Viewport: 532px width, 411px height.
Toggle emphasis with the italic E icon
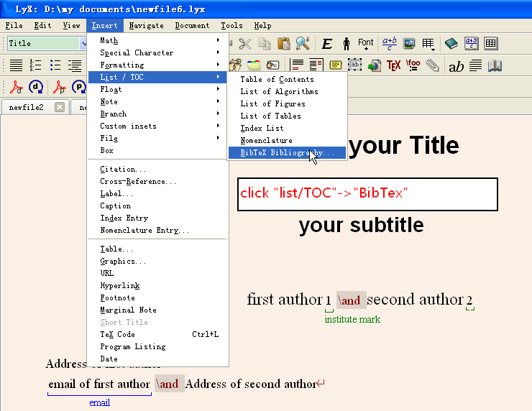326,44
